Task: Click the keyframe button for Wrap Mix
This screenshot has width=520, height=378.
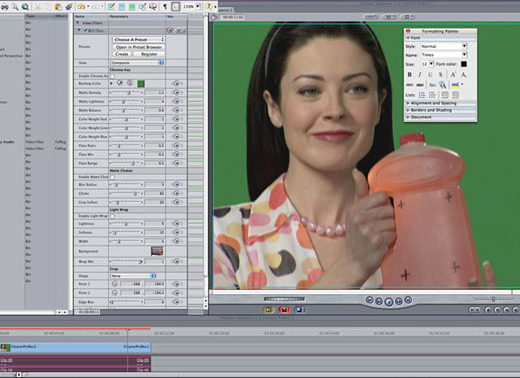Action: tap(177, 262)
